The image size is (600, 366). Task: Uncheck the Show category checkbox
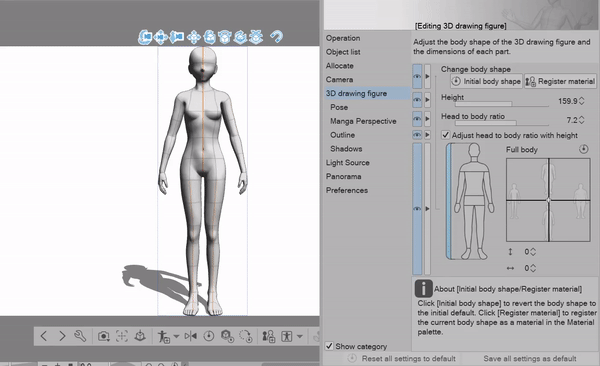(329, 346)
